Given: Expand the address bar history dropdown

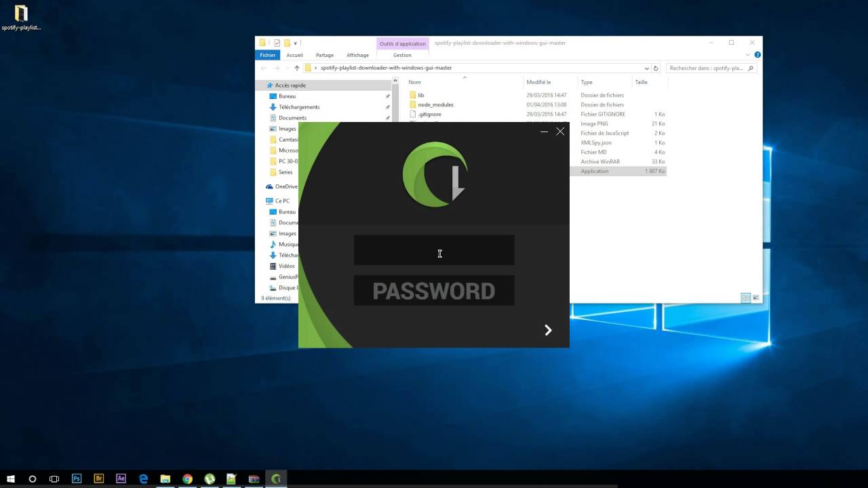Looking at the screenshot, I should tap(646, 68).
